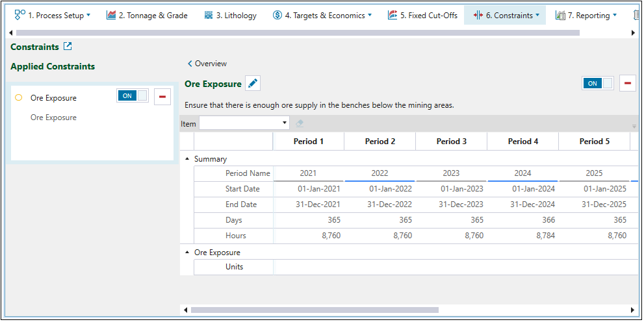Click the Tonnage & Grade chart icon
This screenshot has width=644, height=322.
coord(111,15)
